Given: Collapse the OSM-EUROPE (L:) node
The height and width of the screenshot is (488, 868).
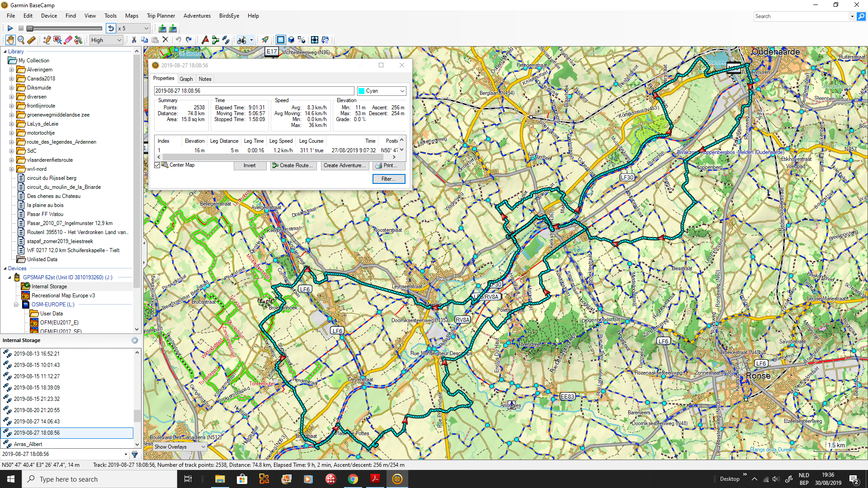Looking at the screenshot, I should click(16, 305).
